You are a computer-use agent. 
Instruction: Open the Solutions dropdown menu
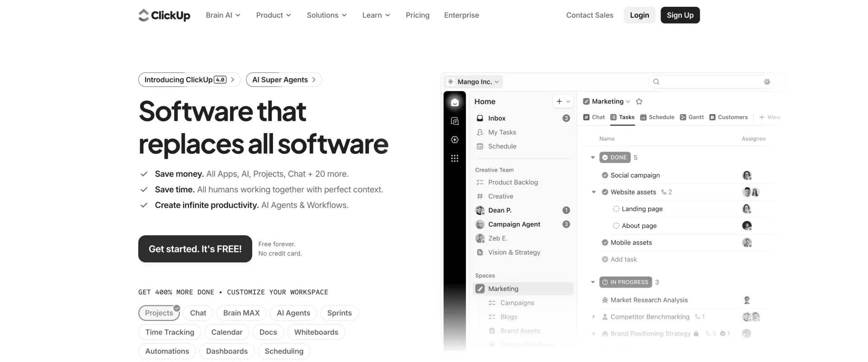[x=327, y=15]
